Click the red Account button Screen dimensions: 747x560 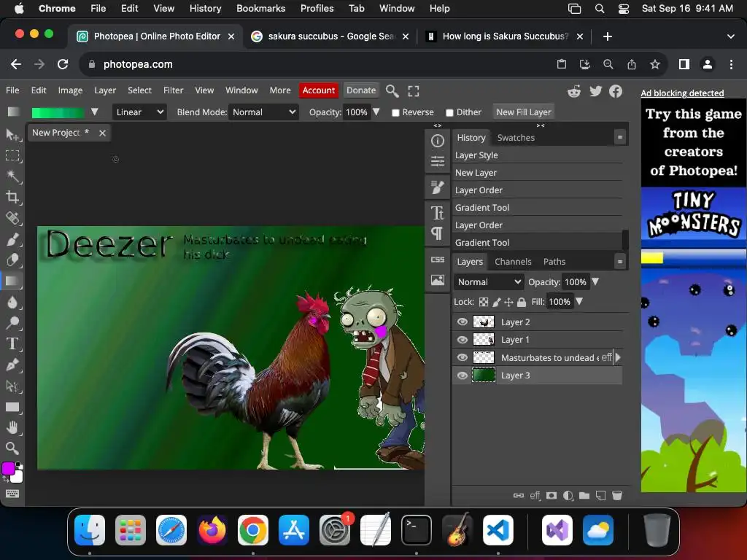pos(318,90)
